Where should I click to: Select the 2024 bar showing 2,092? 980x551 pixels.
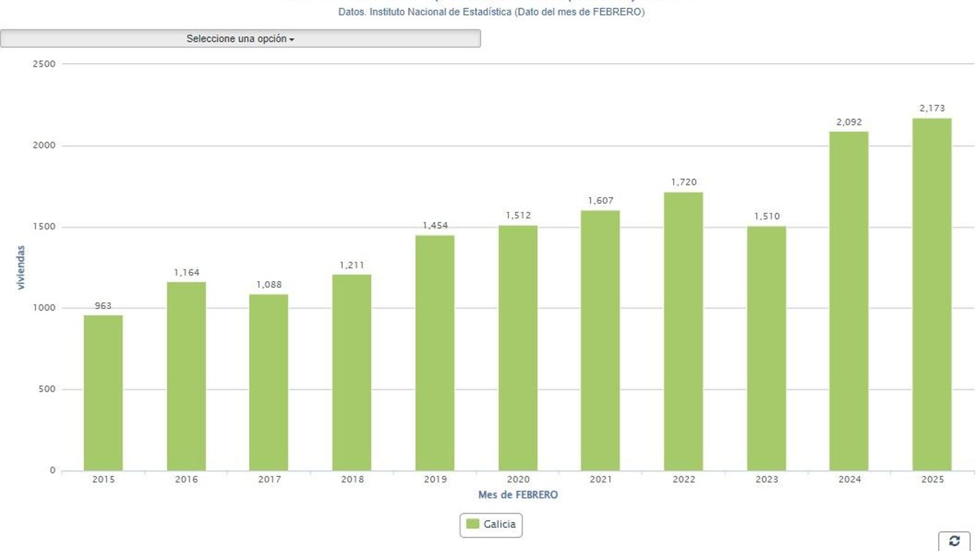(x=848, y=300)
